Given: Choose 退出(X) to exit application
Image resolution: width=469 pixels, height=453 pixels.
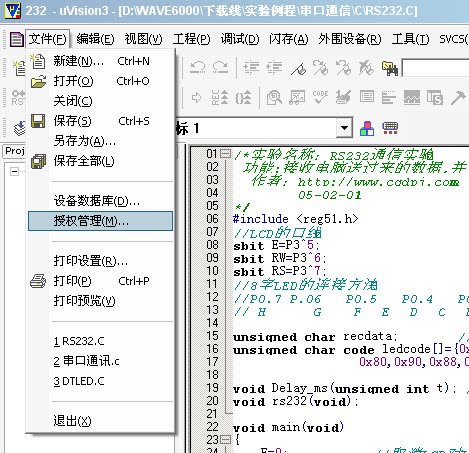Looking at the screenshot, I should (72, 421).
